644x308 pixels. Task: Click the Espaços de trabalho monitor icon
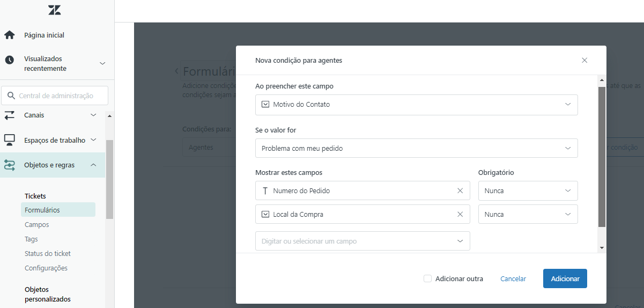coord(9,140)
